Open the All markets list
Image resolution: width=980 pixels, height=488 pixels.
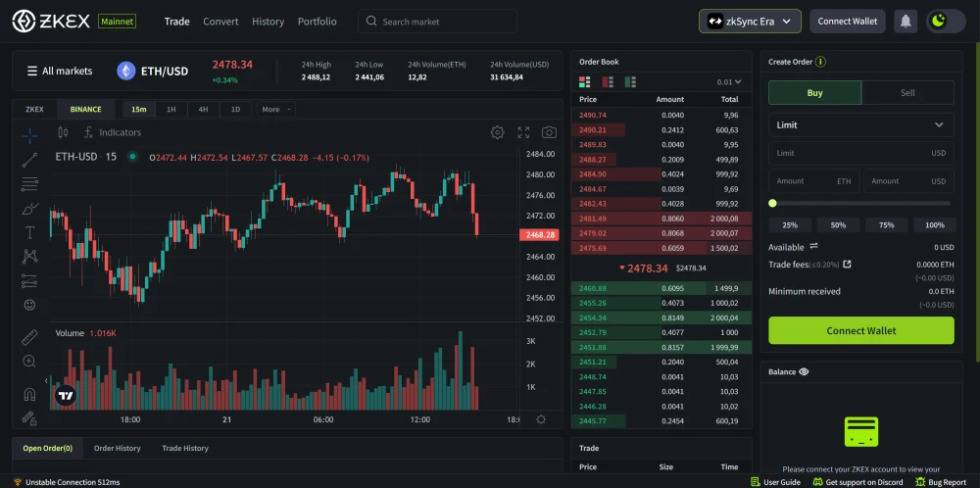coord(60,72)
